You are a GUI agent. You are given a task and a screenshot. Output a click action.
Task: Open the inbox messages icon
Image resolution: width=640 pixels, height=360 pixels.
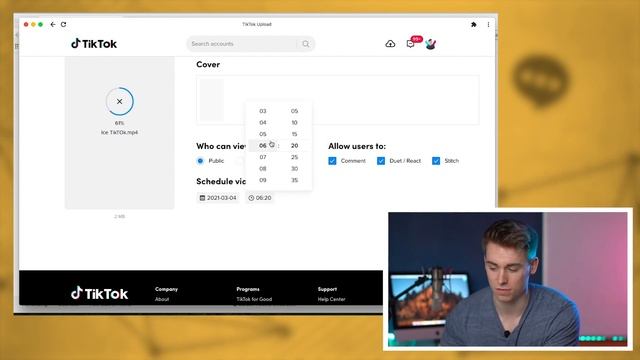point(411,44)
